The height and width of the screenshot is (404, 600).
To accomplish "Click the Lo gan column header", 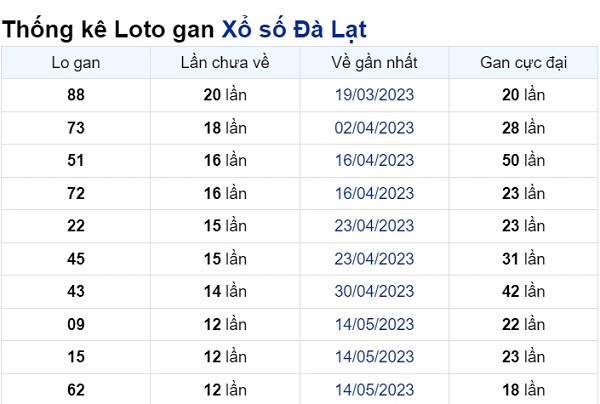I will tap(76, 63).
